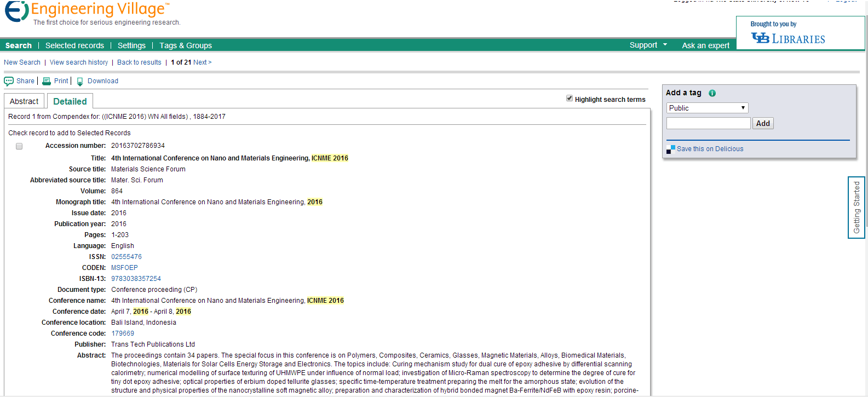
Task: Start a New Search
Action: pyautogui.click(x=22, y=62)
